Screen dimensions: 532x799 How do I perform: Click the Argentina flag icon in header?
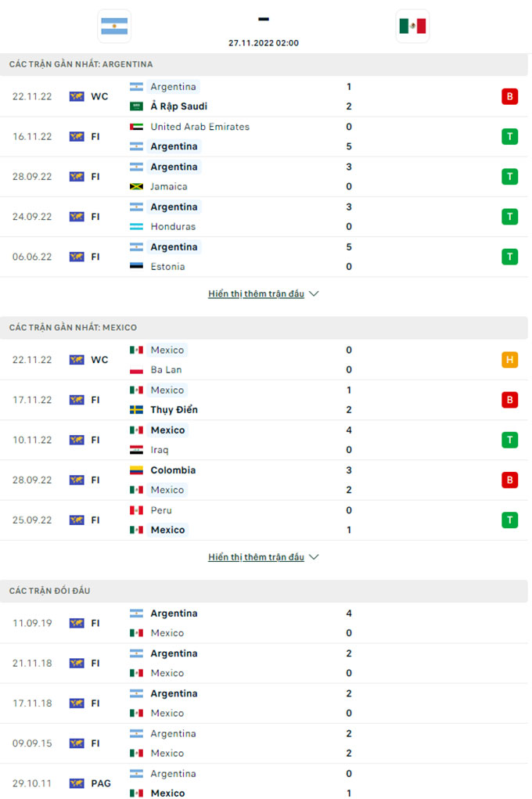[115, 26]
